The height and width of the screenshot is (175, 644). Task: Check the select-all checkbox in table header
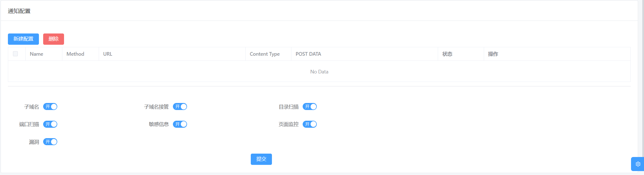point(16,53)
